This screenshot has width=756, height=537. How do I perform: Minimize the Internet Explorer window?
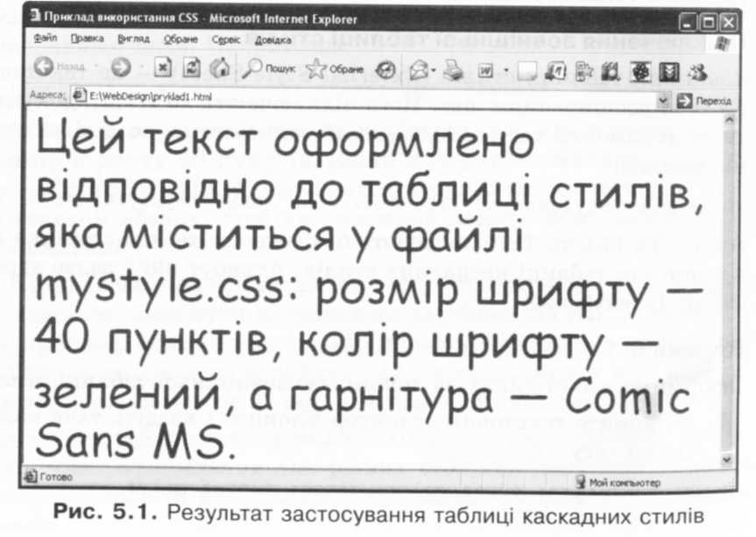(x=688, y=23)
